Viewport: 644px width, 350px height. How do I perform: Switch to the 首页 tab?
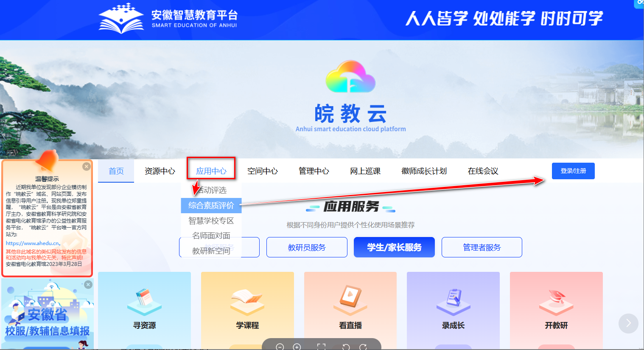click(116, 171)
